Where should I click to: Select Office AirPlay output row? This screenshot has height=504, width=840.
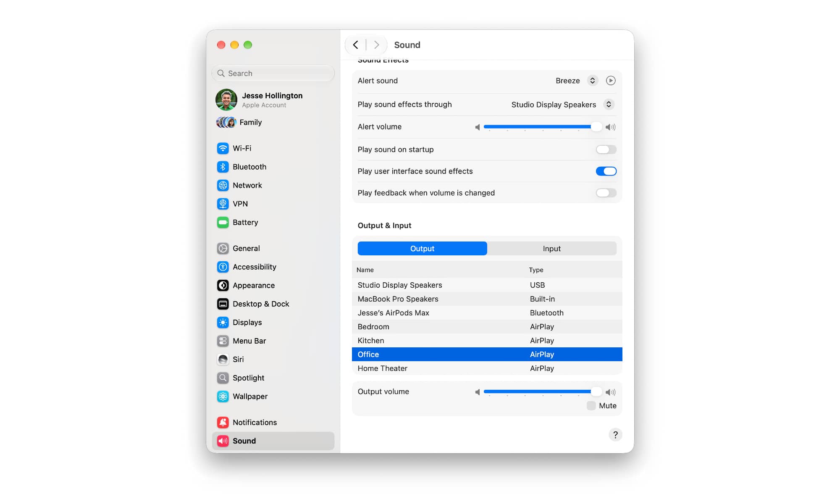coord(487,354)
